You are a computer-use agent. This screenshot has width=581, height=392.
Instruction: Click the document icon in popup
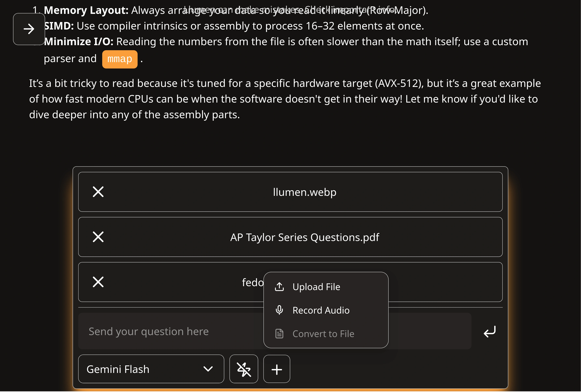click(x=279, y=334)
